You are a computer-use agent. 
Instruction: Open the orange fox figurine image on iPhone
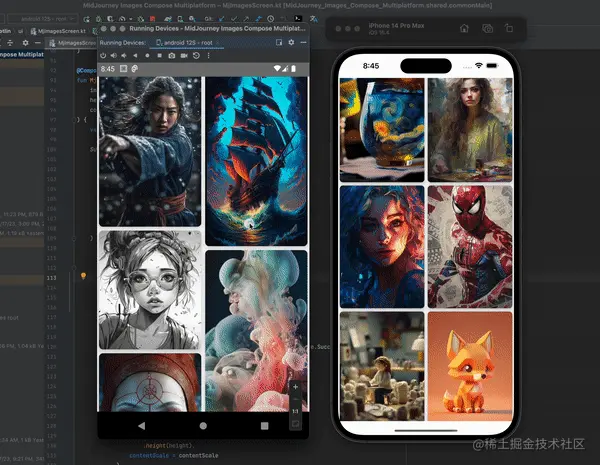(470, 366)
